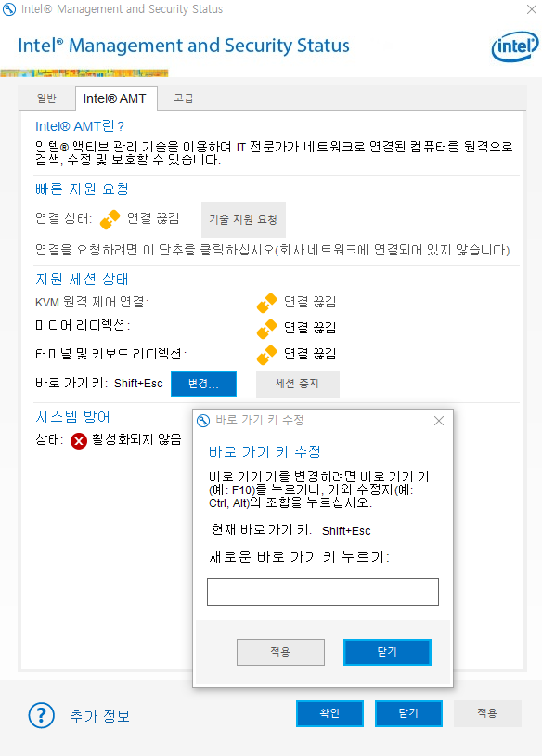This screenshot has width=542, height=756.
Task: Click the Intel logo in the header
Action: click(514, 46)
